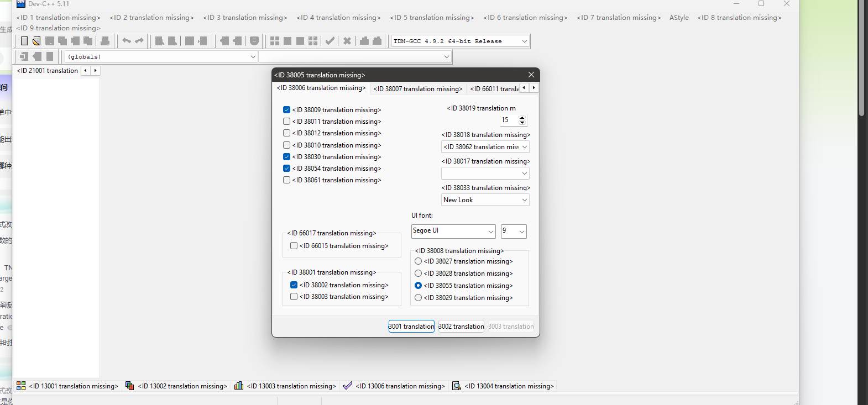
Task: Click the Compile four-squares icon
Action: pyautogui.click(x=275, y=41)
